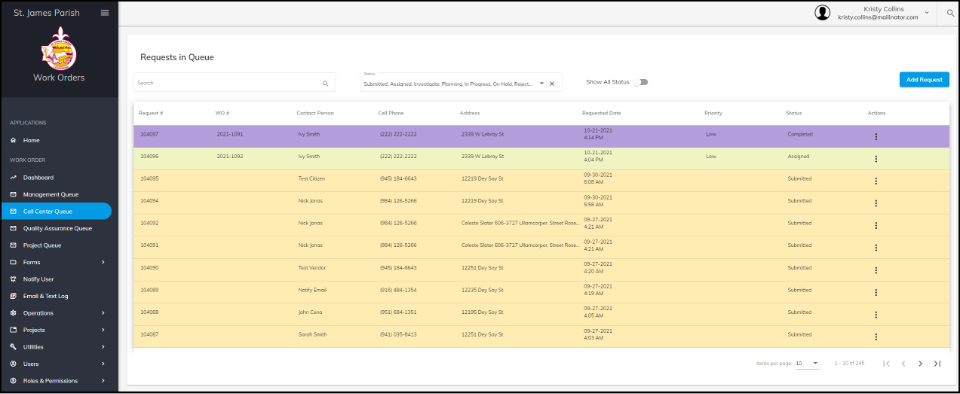Click the Dashboard trend-line icon
Viewport: 960px width, 394px height.
pos(13,177)
